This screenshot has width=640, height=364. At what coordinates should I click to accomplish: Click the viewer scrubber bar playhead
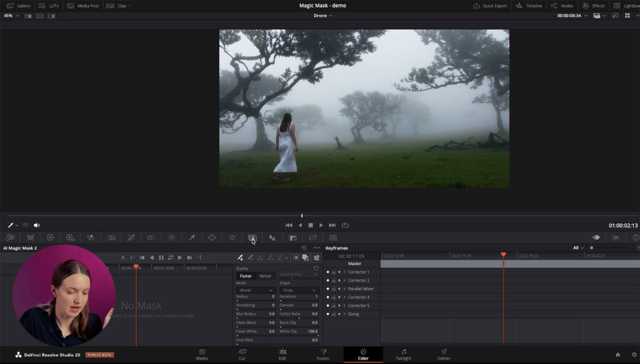coord(302,215)
